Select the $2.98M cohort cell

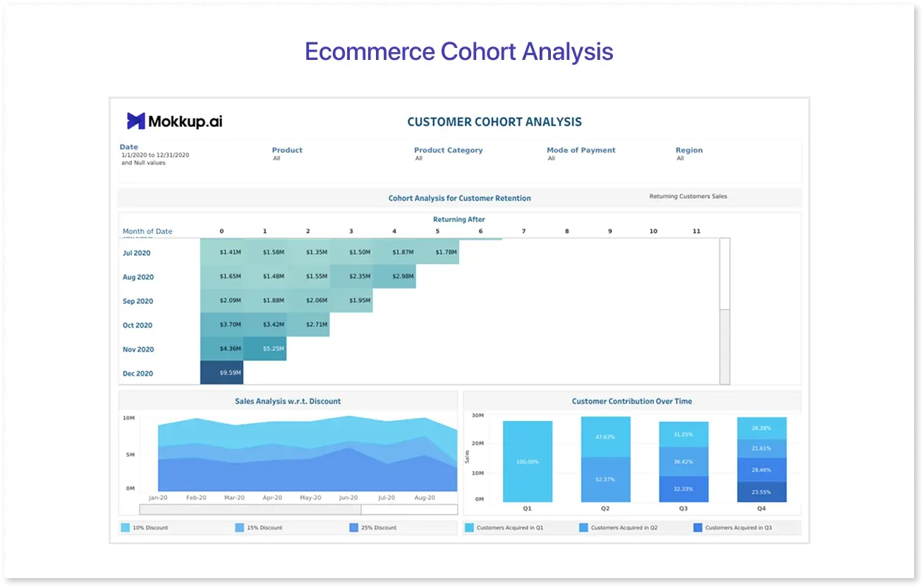tap(394, 276)
